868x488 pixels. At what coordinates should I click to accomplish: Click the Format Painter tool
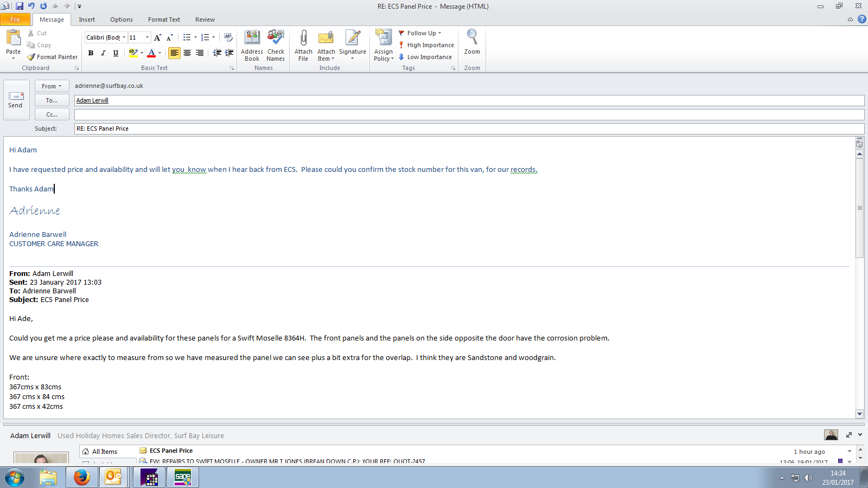[53, 57]
